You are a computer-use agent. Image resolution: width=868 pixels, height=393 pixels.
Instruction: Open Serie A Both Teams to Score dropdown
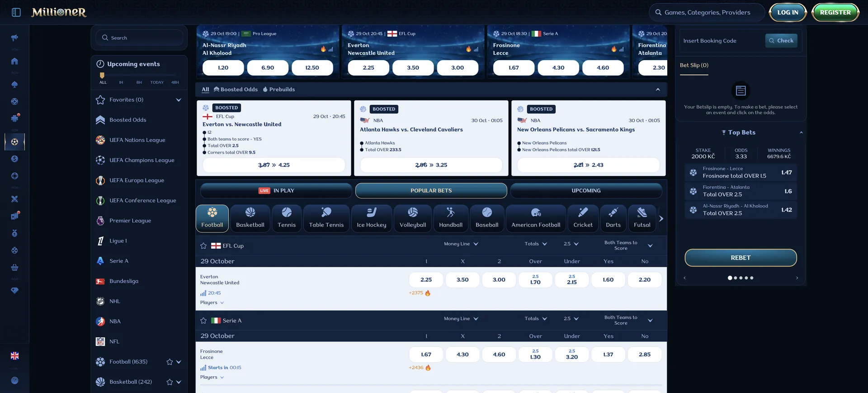coord(628,320)
